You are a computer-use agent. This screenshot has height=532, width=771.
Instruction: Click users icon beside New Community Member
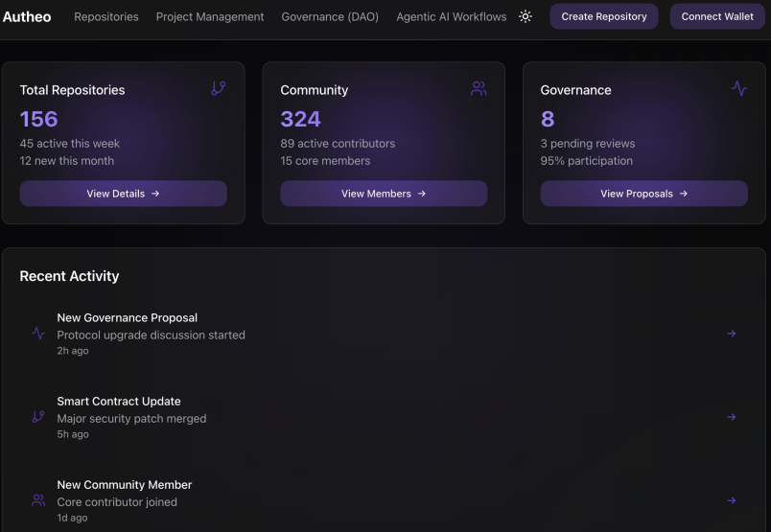click(38, 500)
